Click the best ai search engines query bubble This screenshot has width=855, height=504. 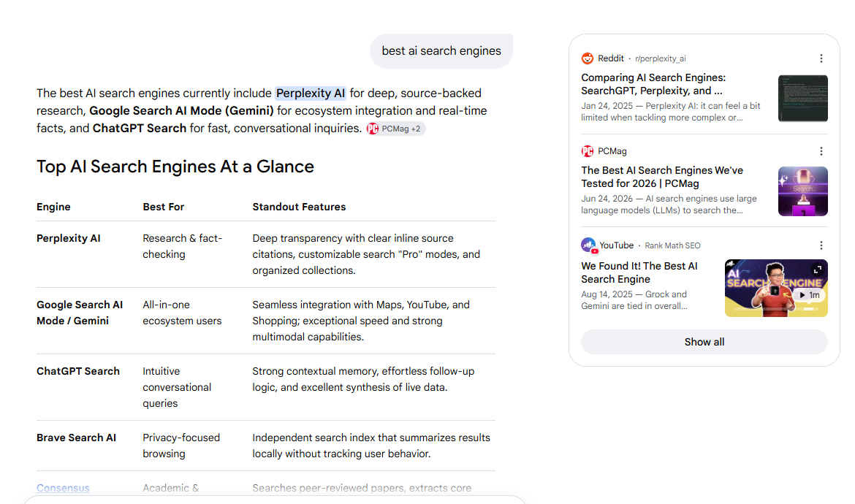point(441,50)
